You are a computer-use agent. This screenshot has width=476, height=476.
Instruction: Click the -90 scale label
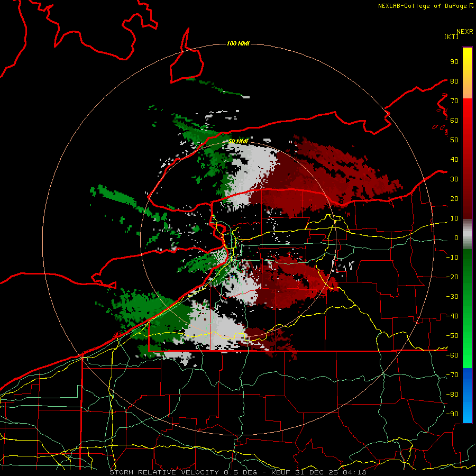452,414
